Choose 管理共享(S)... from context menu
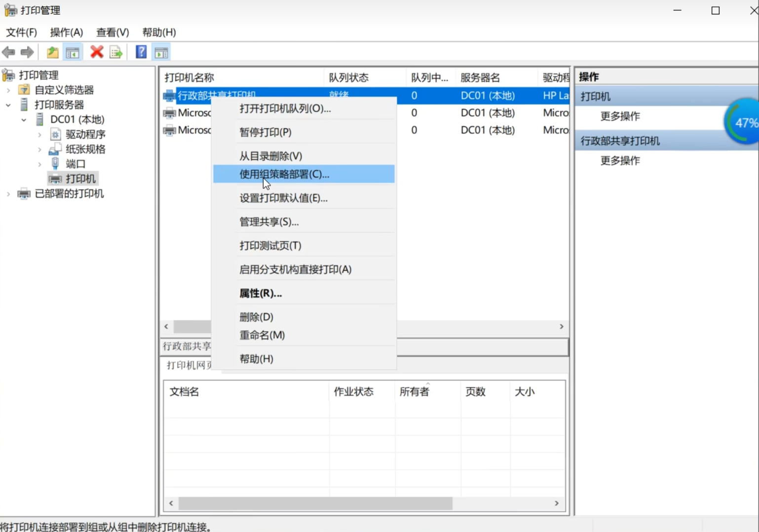Screen dimensions: 759x532 click(x=304, y=222)
